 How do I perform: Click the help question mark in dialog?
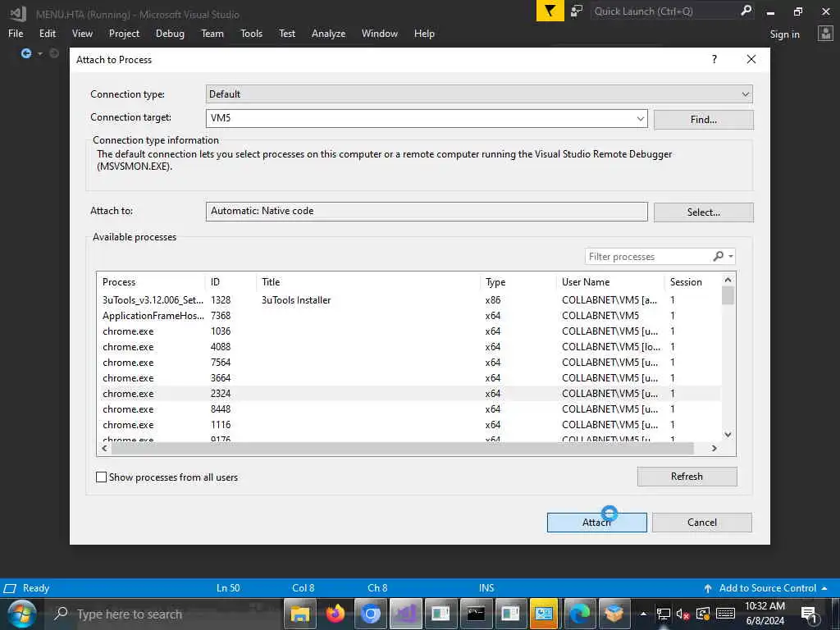tap(714, 59)
